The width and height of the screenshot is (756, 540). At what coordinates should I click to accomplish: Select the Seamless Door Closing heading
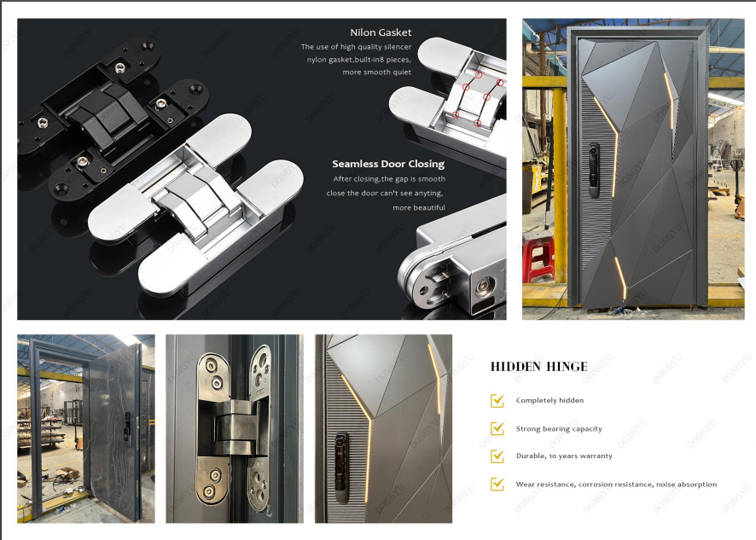[388, 164]
